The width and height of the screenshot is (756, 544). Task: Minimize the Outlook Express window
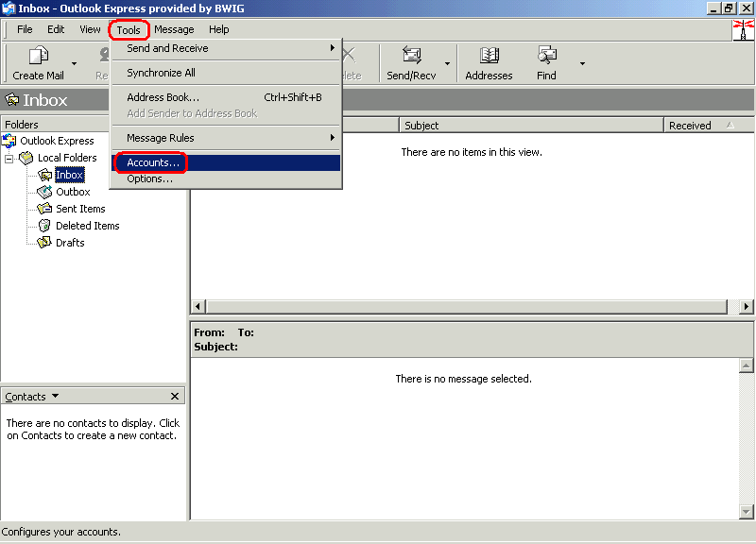tap(713, 8)
